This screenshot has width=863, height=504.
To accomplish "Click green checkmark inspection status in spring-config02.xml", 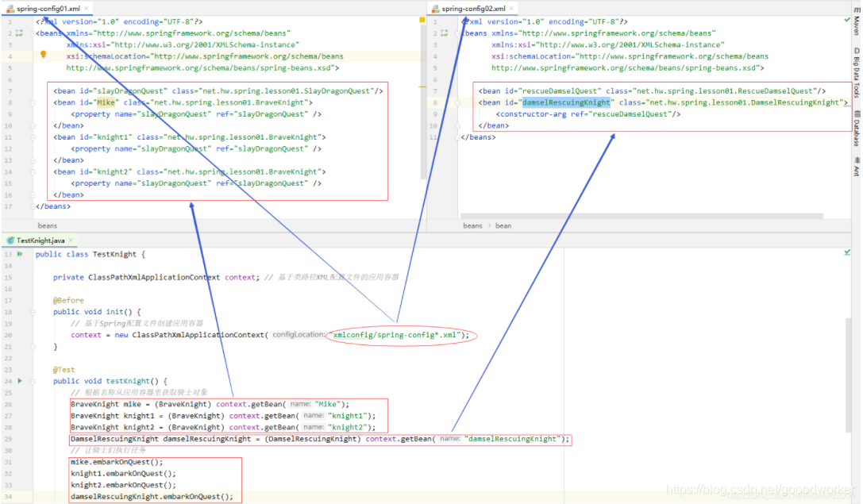I will click(847, 20).
